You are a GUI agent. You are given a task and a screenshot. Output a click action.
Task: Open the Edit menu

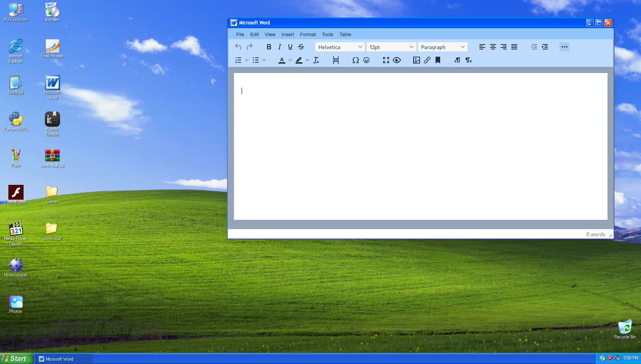[x=254, y=34]
